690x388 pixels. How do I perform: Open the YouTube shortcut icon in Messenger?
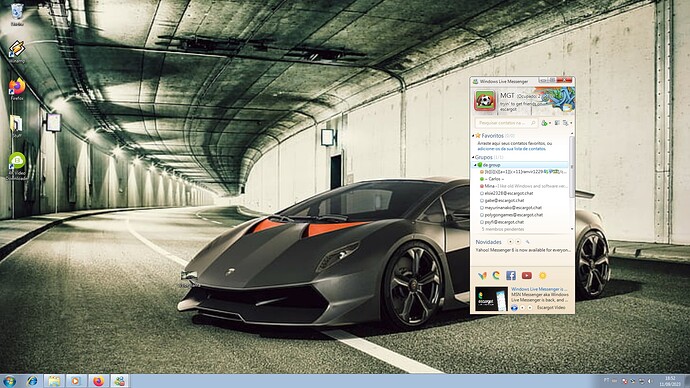tap(526, 275)
